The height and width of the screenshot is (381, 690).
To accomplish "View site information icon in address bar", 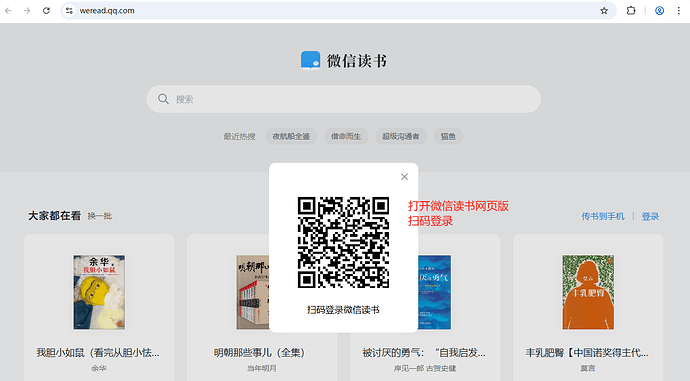I will coord(69,11).
